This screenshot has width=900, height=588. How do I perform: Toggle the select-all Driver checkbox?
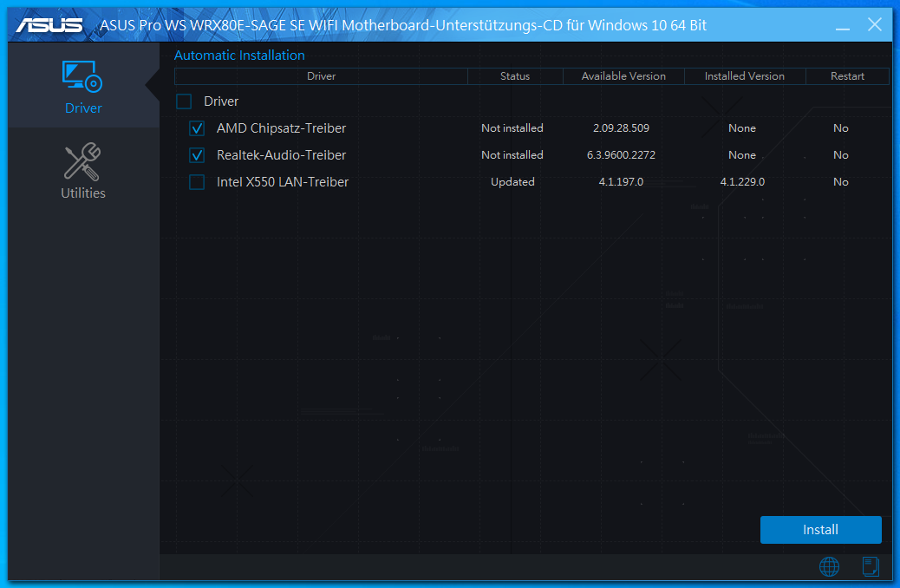pos(184,101)
